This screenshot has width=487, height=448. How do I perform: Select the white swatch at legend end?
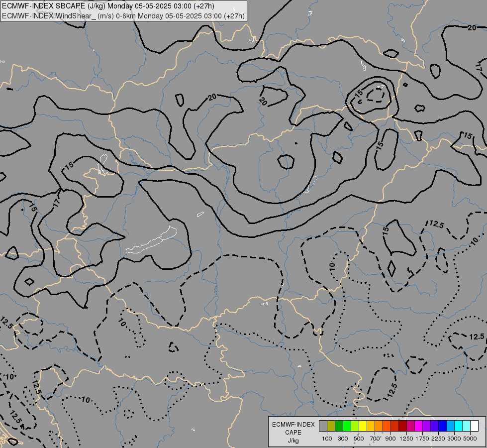coord(474,426)
